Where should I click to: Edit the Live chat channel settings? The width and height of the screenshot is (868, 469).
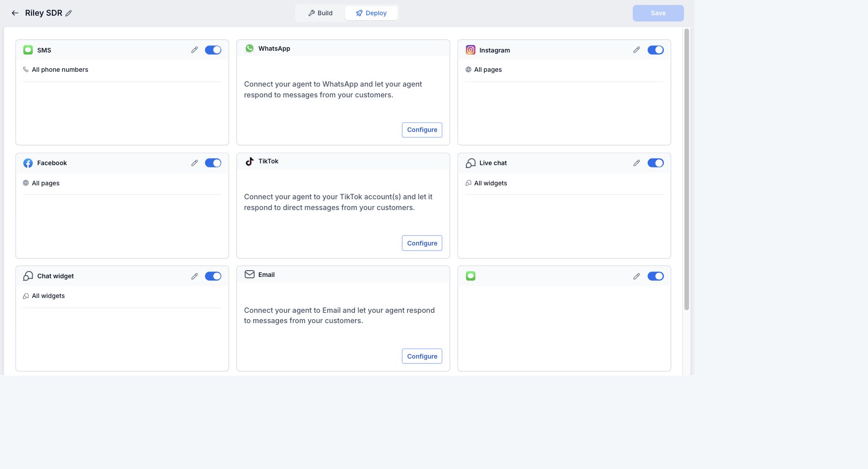point(636,163)
